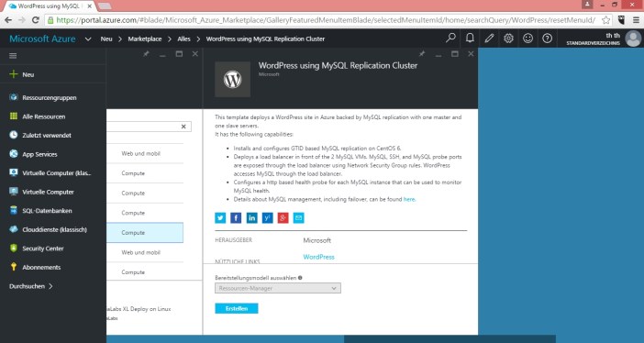The height and width of the screenshot is (343, 644).
Task: Share on Google Plus icon
Action: click(283, 217)
